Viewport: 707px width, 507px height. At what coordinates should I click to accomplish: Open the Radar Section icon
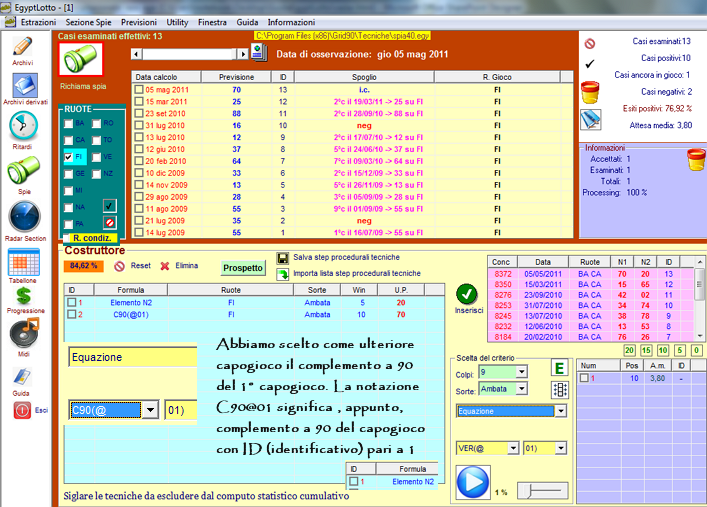[25, 217]
